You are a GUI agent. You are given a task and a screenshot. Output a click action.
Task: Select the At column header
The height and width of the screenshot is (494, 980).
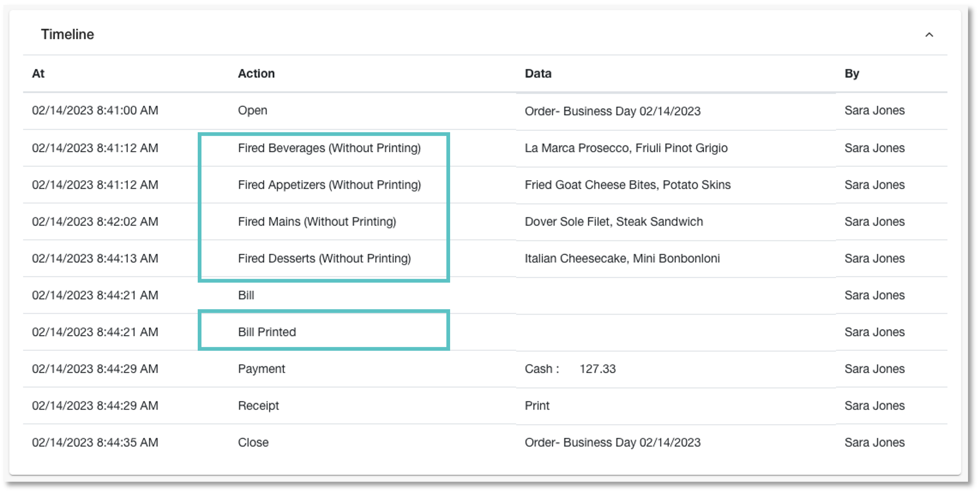click(38, 73)
